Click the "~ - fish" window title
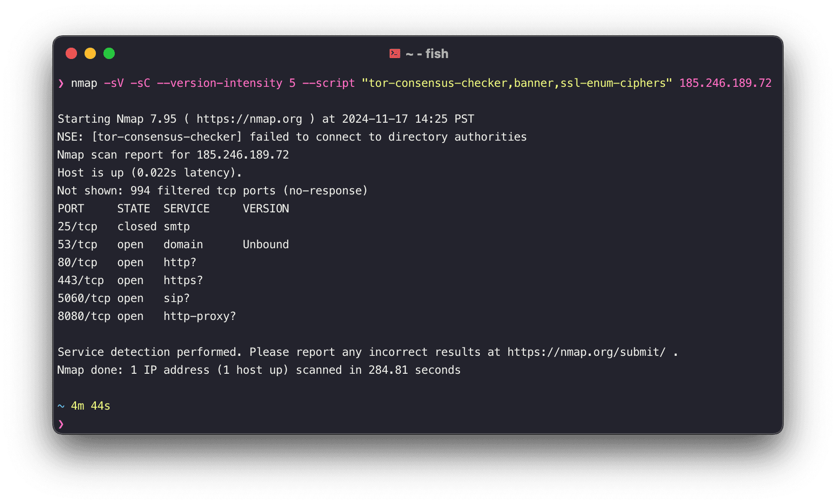836x504 pixels. pyautogui.click(x=427, y=54)
